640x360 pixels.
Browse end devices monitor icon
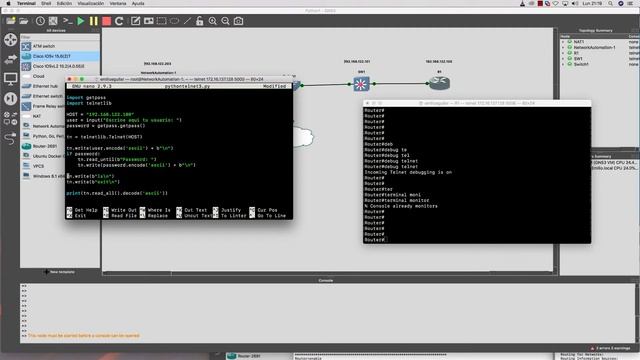[11, 78]
